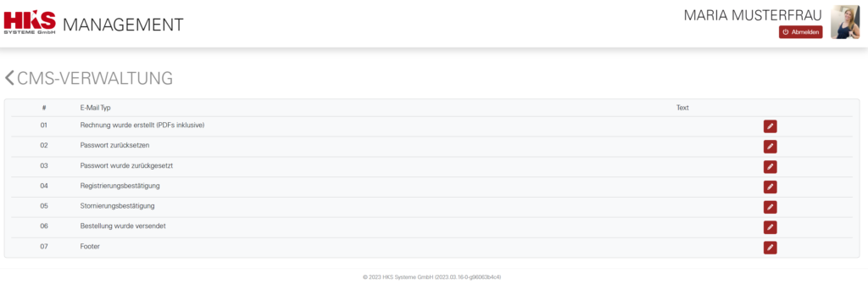Edit the Stornierungsbestätigung email text

[x=770, y=207]
